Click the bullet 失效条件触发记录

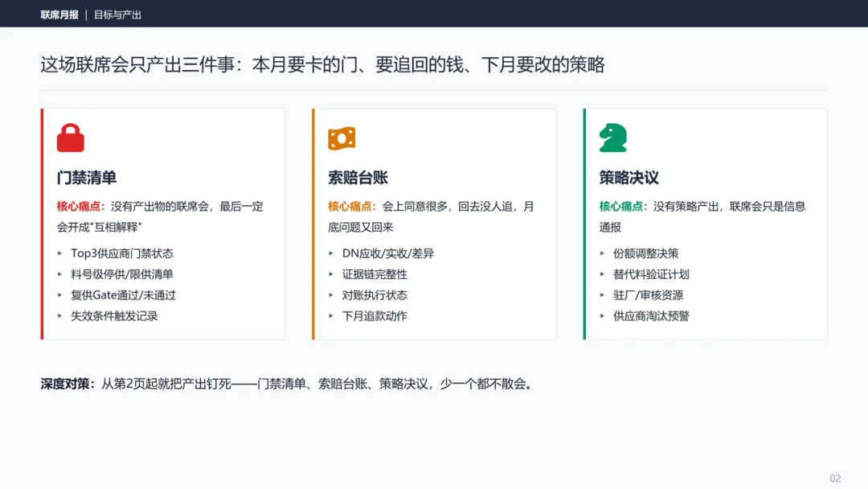coord(114,316)
